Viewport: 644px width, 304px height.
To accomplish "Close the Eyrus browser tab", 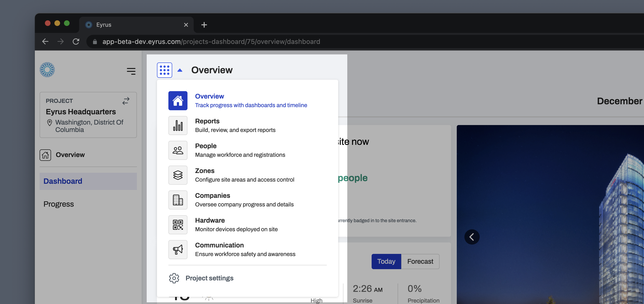I will coord(186,25).
